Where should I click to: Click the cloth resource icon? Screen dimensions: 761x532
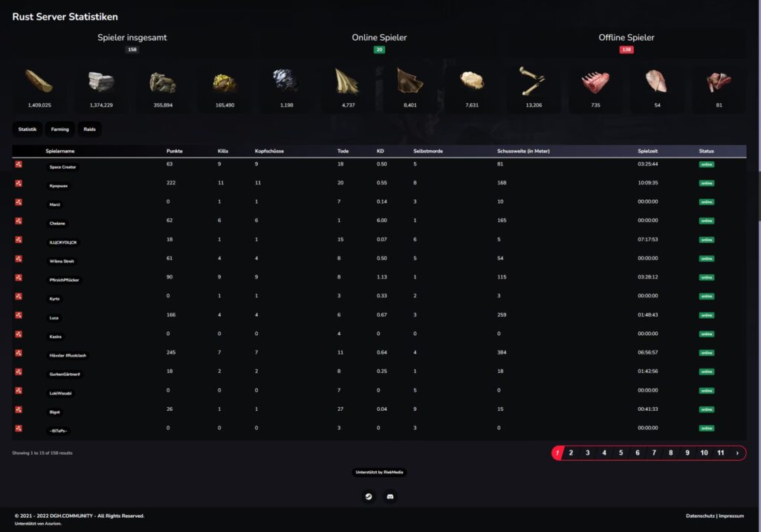[348, 81]
